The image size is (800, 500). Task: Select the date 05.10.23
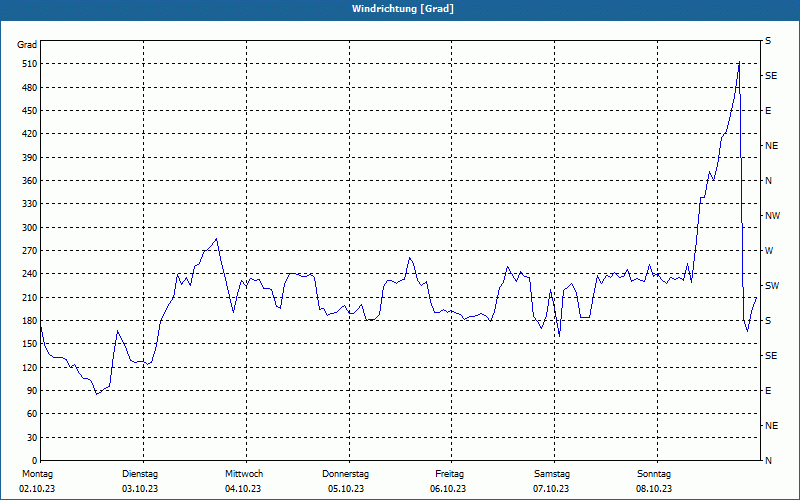coord(346,489)
